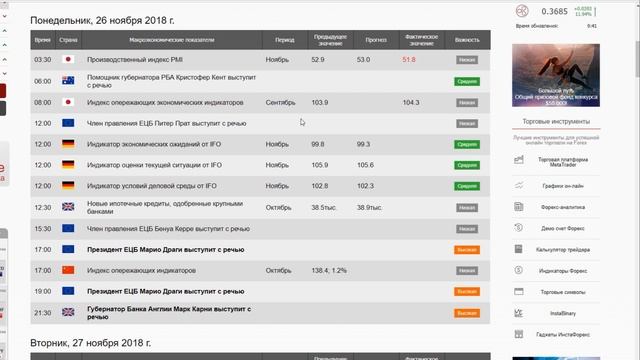Click the EU flag in the 15:30 row
Image resolution: width=640 pixels, height=360 pixels.
pyautogui.click(x=68, y=228)
